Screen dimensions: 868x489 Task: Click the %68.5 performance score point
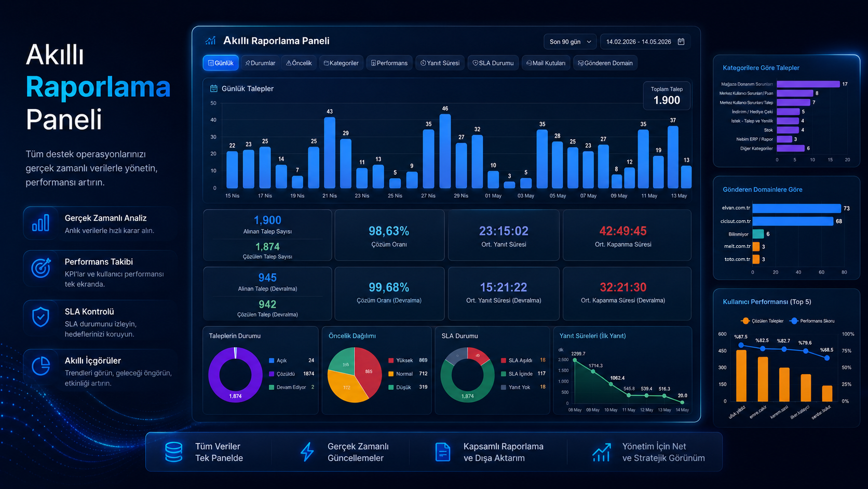(827, 358)
